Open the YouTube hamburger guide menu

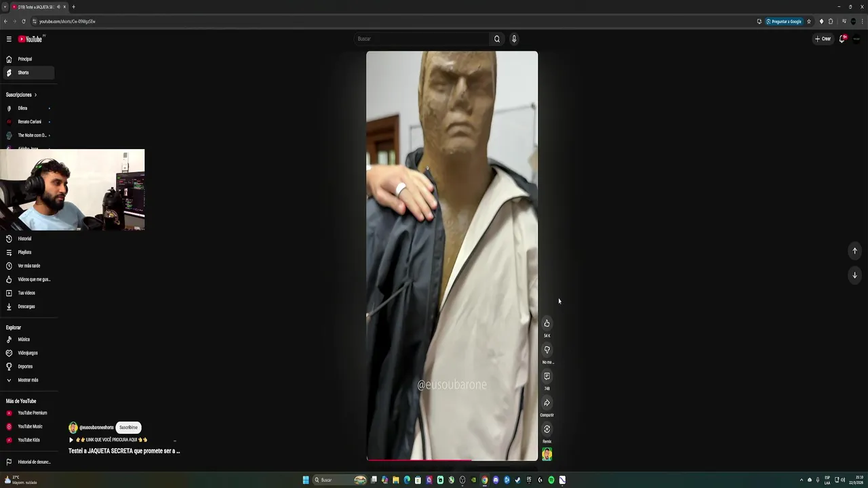9,39
